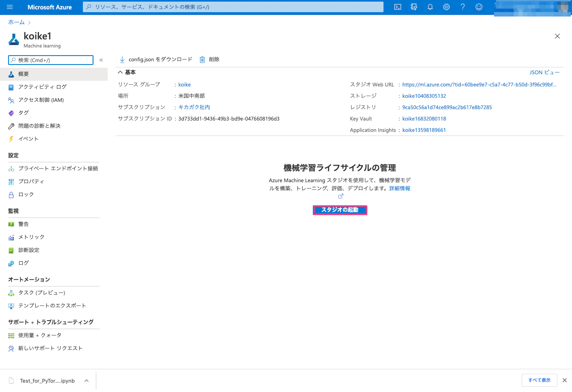Focus the top resource search box
Screen dimensions: 572x392
tap(233, 7)
